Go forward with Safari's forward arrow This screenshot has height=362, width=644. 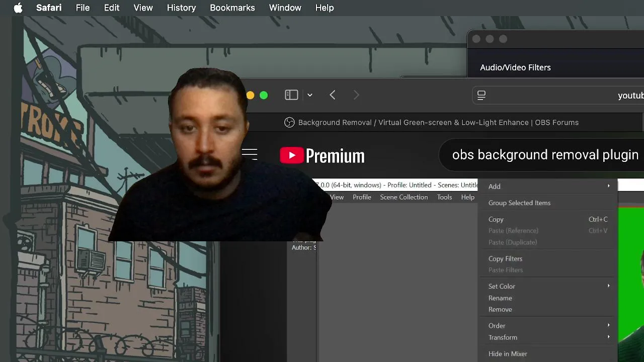[x=356, y=95]
